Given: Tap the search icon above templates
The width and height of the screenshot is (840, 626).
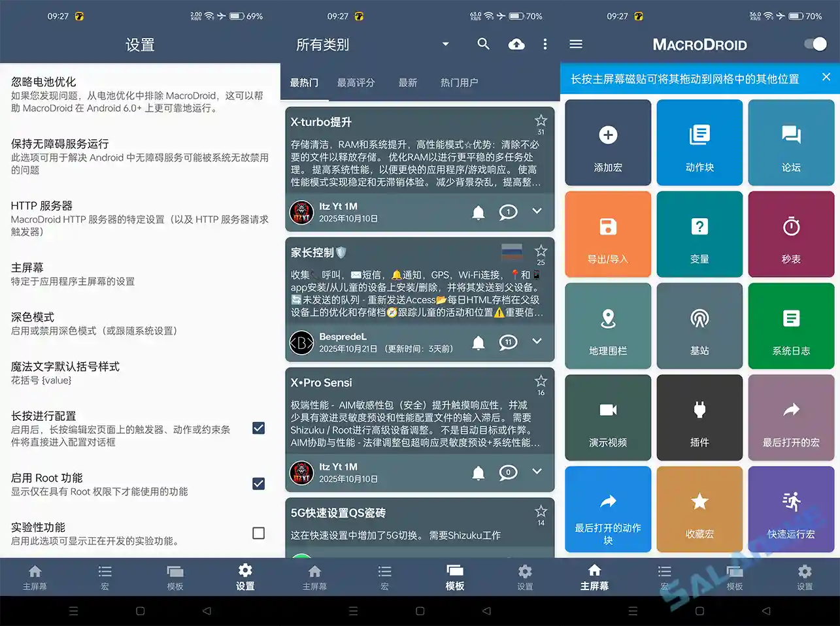Looking at the screenshot, I should [483, 44].
